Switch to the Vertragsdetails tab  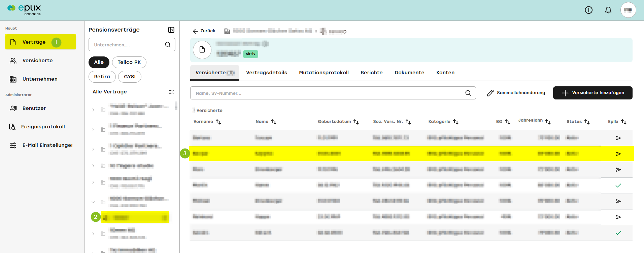pos(267,73)
